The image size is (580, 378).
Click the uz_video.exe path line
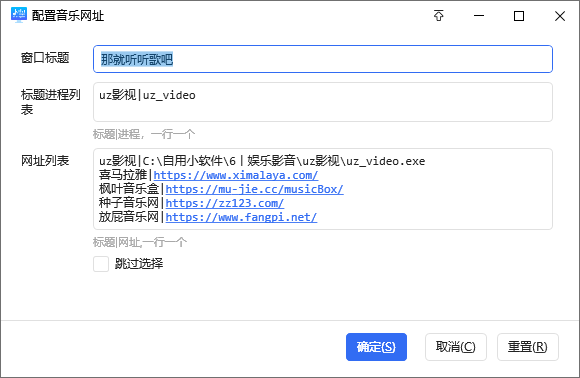(262, 161)
